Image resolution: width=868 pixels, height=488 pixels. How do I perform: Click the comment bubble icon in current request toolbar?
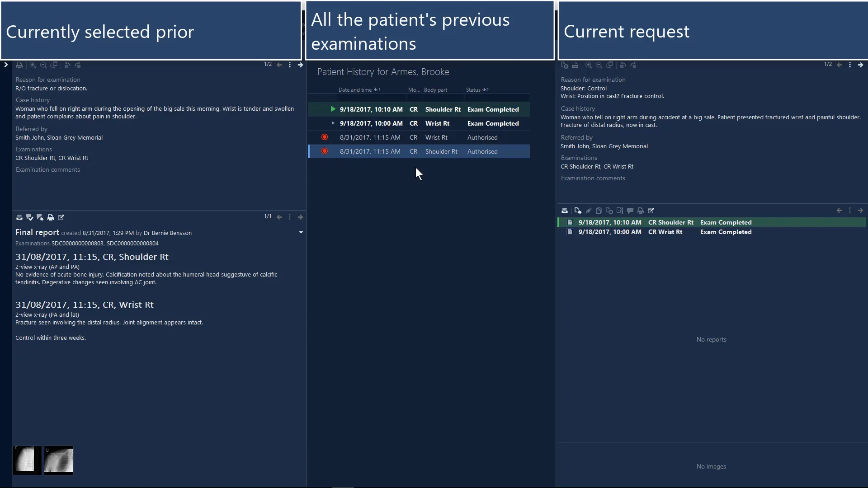tap(630, 211)
